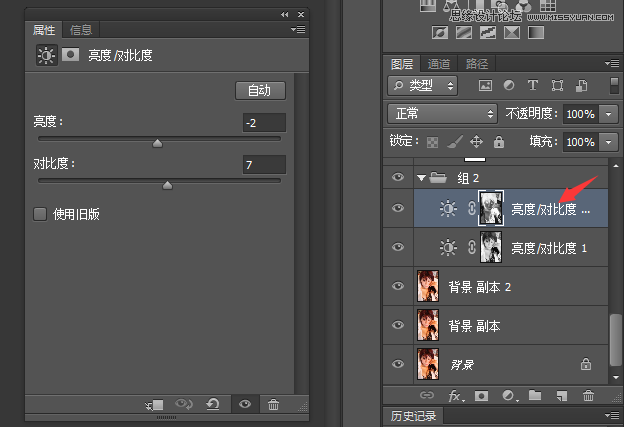Create new layer icon
The image size is (624, 427).
(562, 396)
